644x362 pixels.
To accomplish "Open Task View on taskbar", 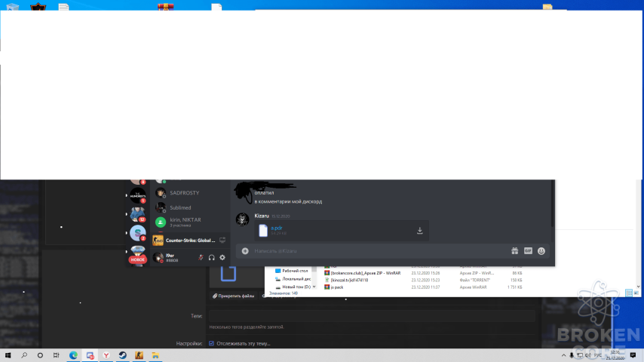I will click(x=57, y=355).
